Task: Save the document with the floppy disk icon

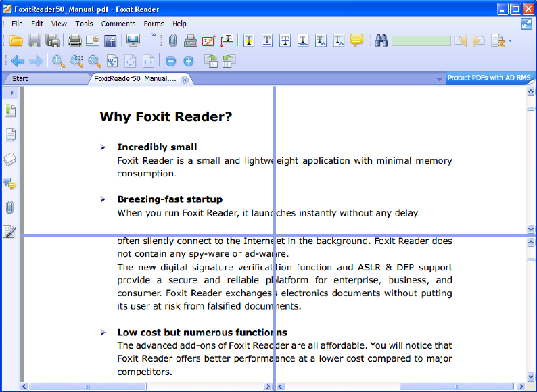Action: (34, 41)
